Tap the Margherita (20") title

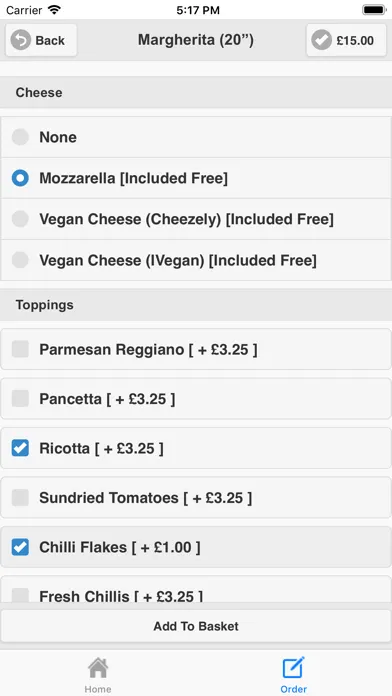pyautogui.click(x=196, y=40)
